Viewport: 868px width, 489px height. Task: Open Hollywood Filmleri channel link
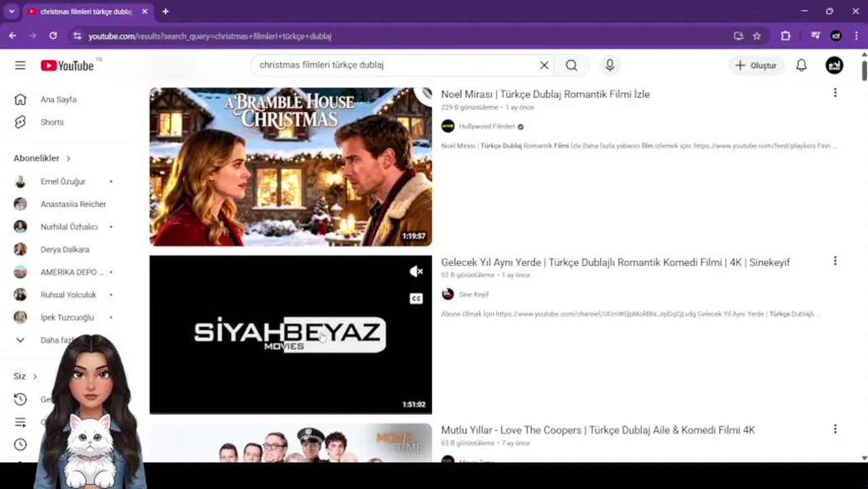[487, 126]
